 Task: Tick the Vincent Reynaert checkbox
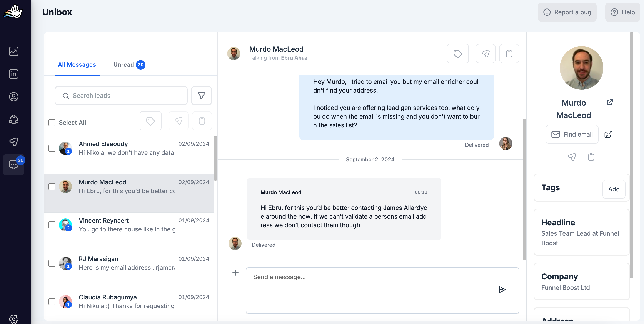click(52, 225)
